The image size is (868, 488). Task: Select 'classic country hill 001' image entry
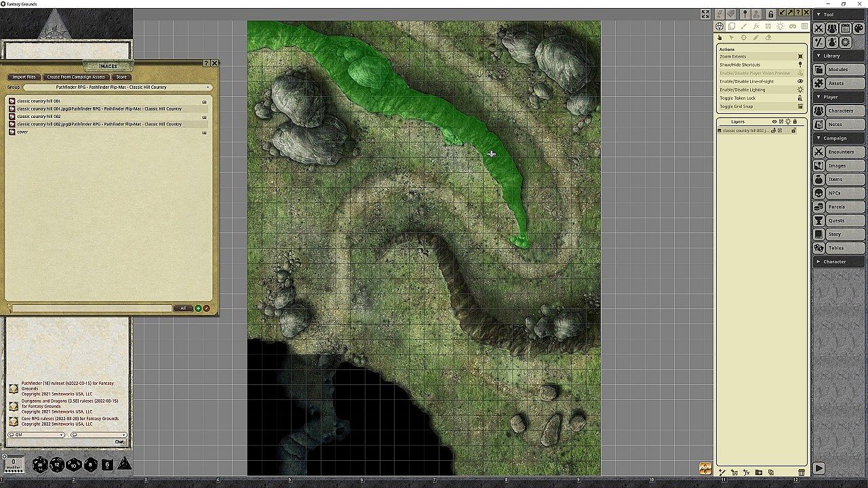tap(38, 101)
